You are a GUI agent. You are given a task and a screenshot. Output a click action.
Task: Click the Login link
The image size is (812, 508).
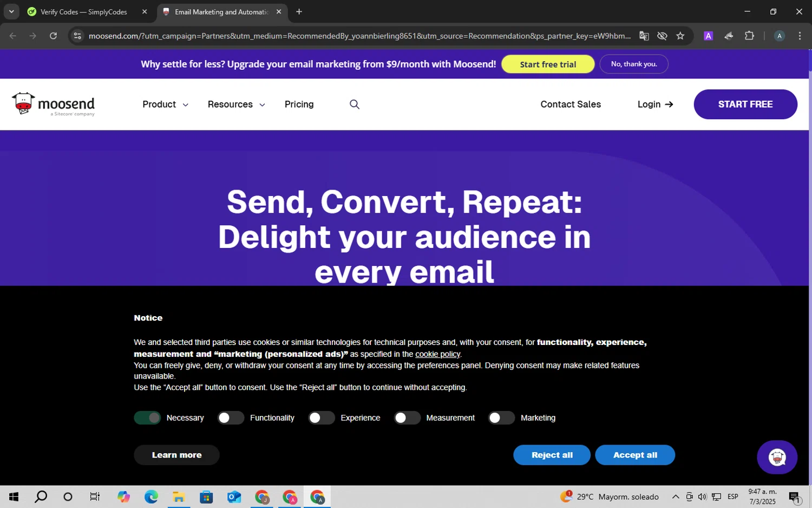(x=655, y=104)
